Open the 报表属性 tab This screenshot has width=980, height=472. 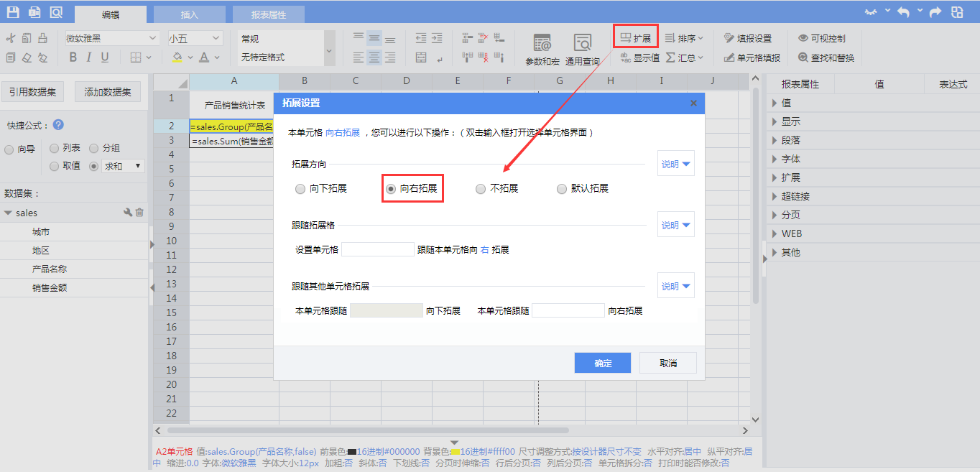click(268, 14)
